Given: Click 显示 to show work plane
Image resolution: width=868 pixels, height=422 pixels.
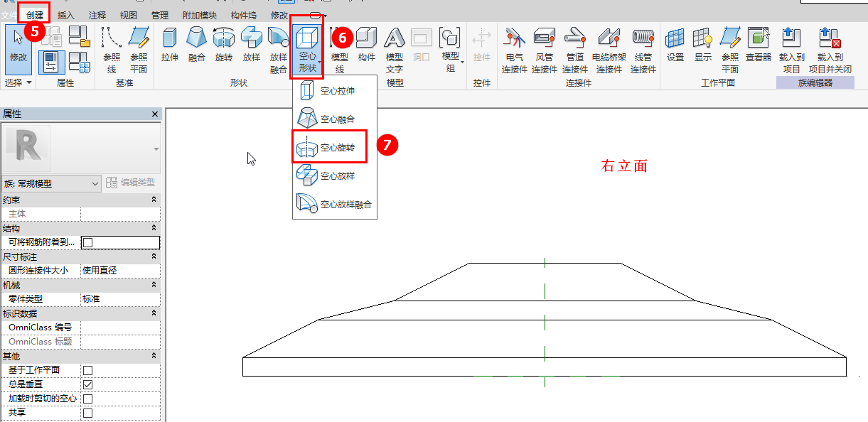Looking at the screenshot, I should point(703,45).
